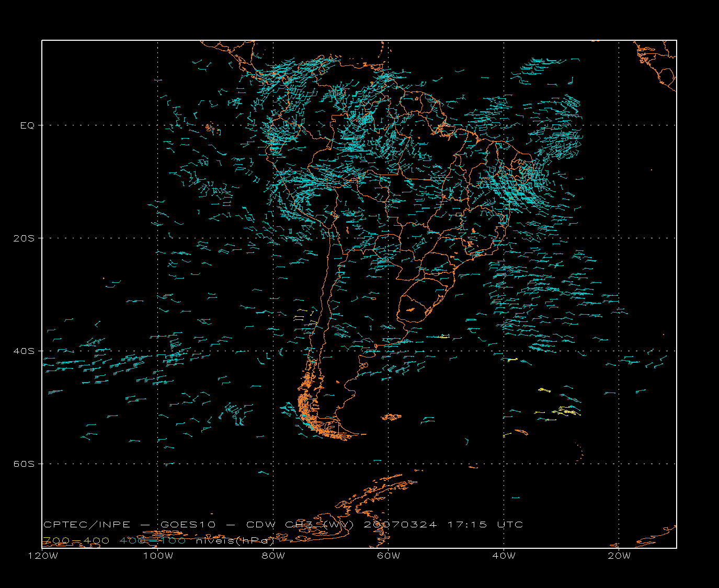Click the 120W longitude label
The image size is (719, 588).
[42, 556]
